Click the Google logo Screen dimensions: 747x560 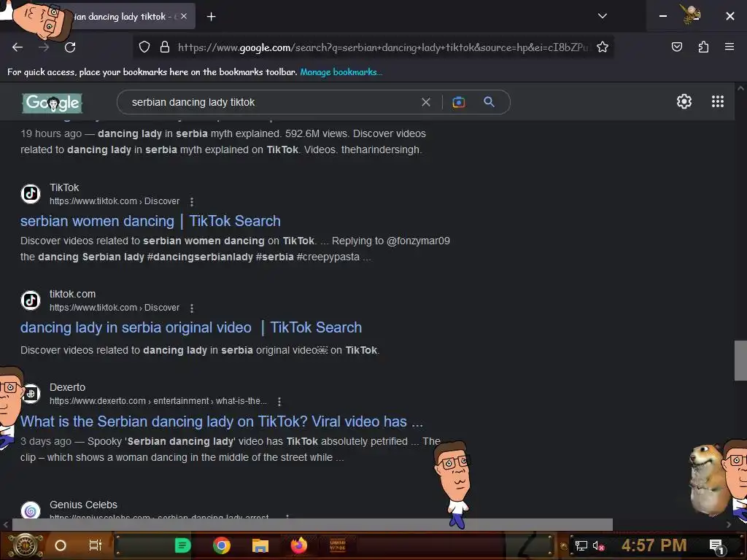[x=53, y=103]
